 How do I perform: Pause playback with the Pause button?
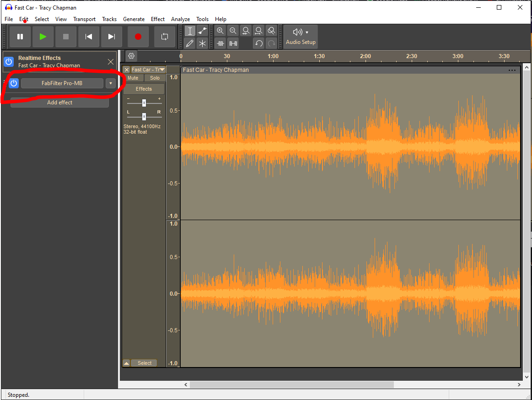tap(20, 37)
